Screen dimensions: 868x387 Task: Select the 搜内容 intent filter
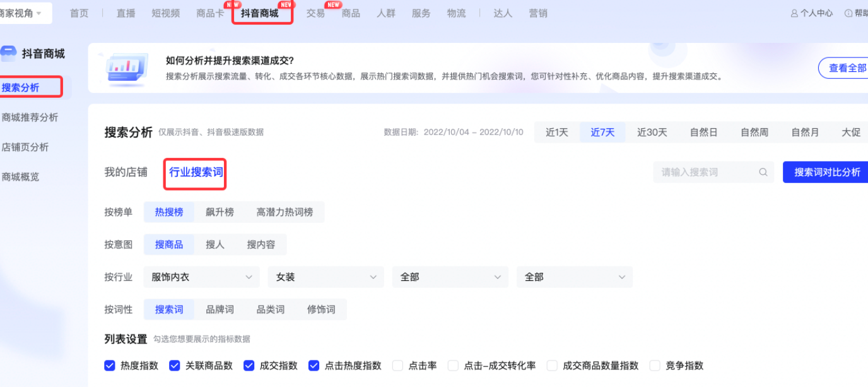(261, 244)
